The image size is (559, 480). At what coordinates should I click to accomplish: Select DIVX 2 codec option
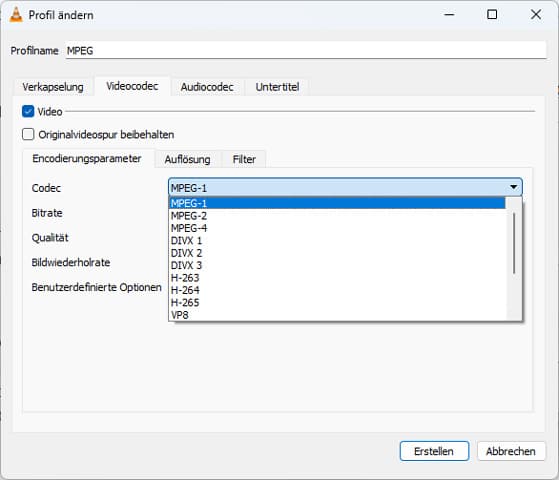coord(337,253)
